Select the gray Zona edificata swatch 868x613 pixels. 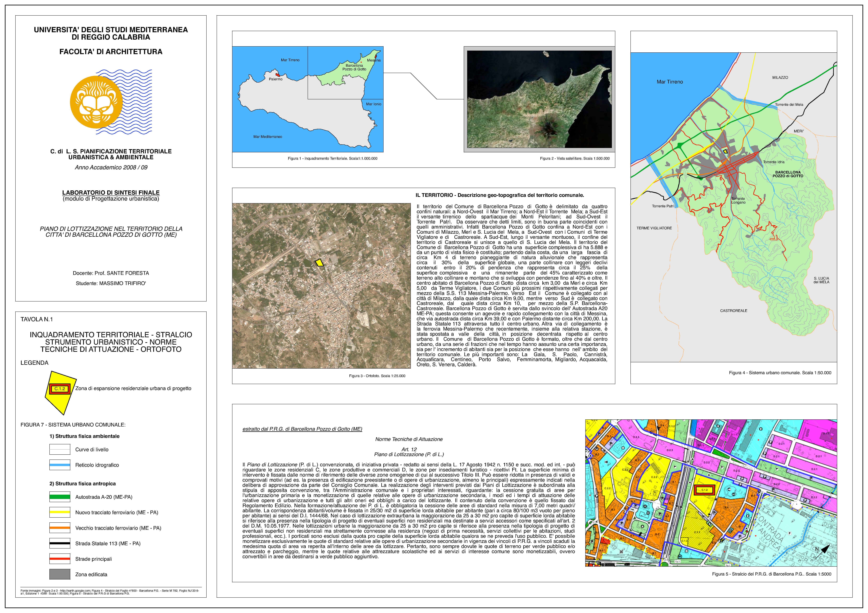pos(60,574)
